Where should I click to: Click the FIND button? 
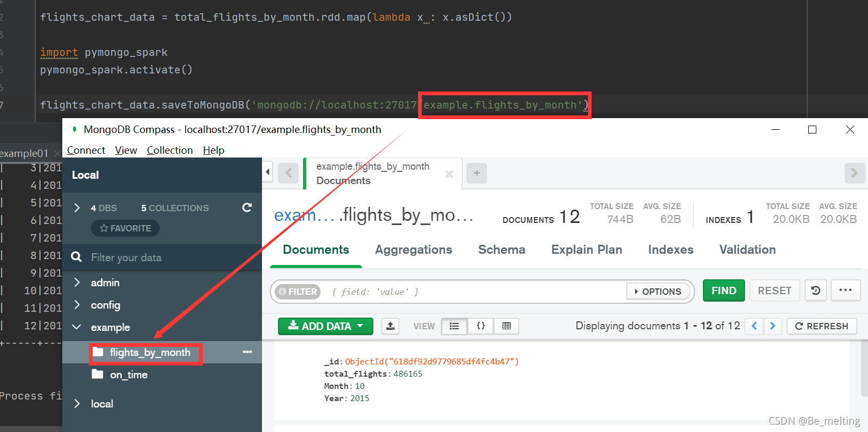coord(724,290)
